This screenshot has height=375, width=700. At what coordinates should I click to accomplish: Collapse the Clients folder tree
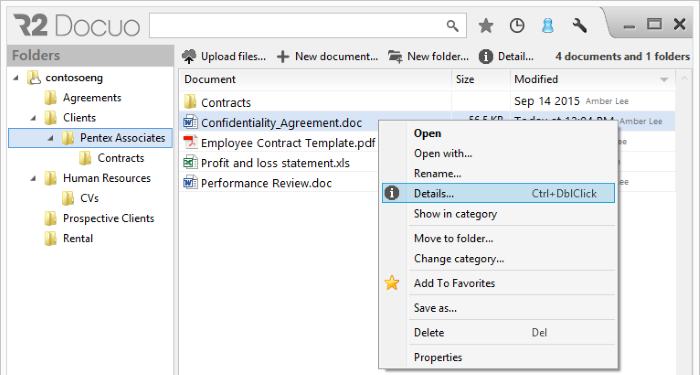(33, 118)
